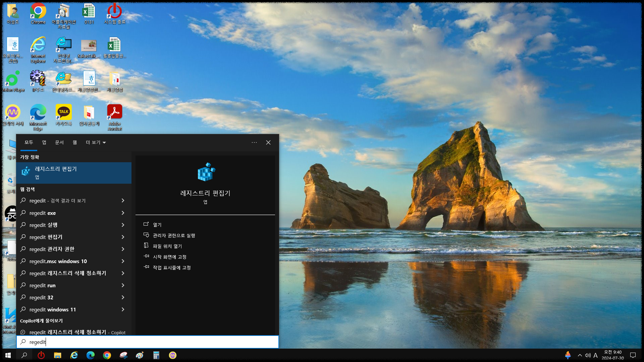Click the Open file location option
Viewport: 644px width, 362px height.
tap(167, 246)
